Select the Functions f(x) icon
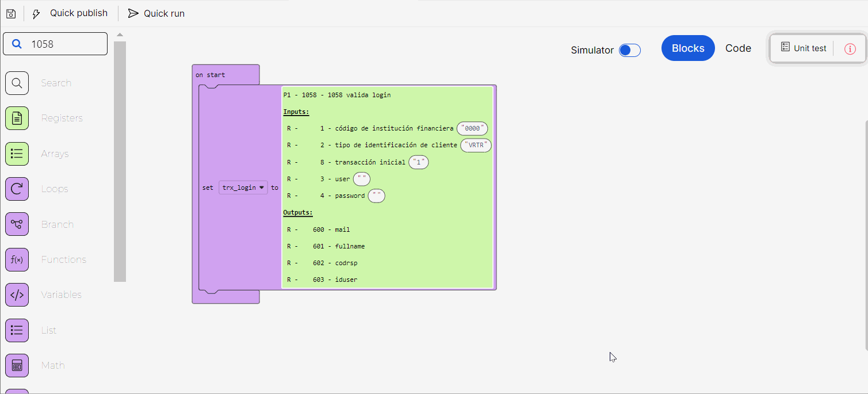Viewport: 868px width, 394px height. [17, 259]
